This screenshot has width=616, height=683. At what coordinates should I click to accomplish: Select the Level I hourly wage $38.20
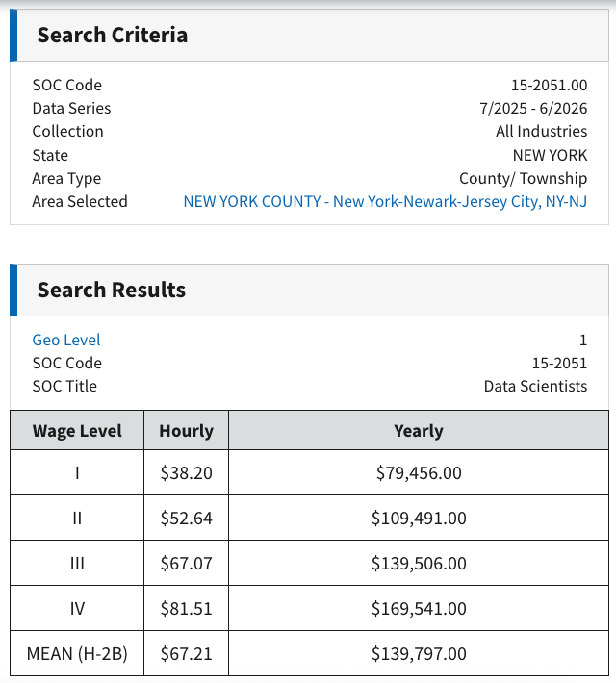(186, 472)
